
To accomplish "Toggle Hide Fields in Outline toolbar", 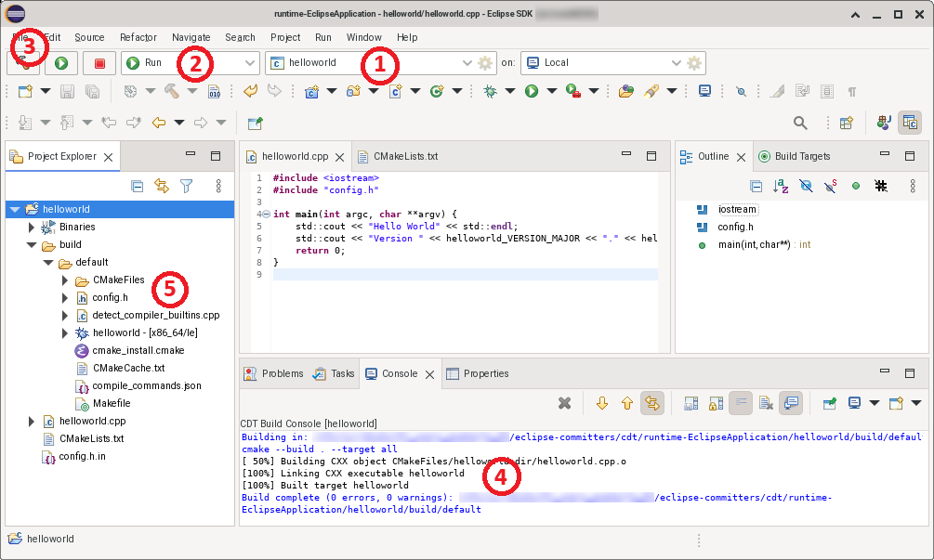I will (x=806, y=187).
